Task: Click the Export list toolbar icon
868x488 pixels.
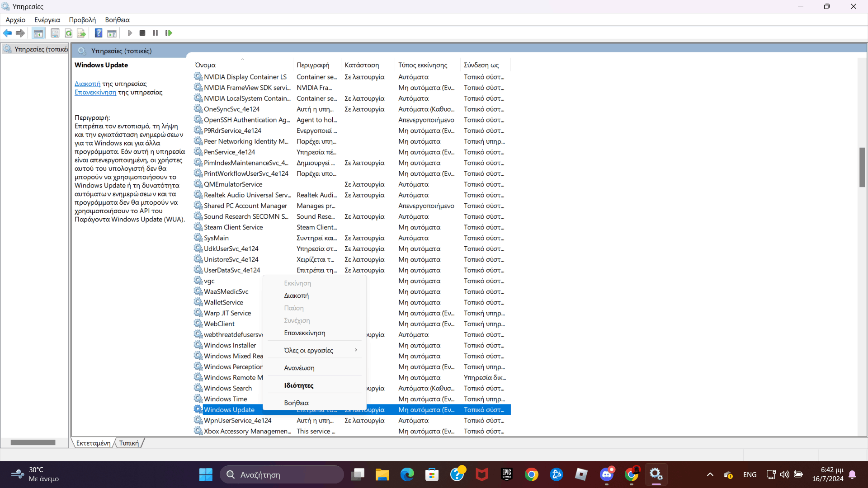Action: 81,33
